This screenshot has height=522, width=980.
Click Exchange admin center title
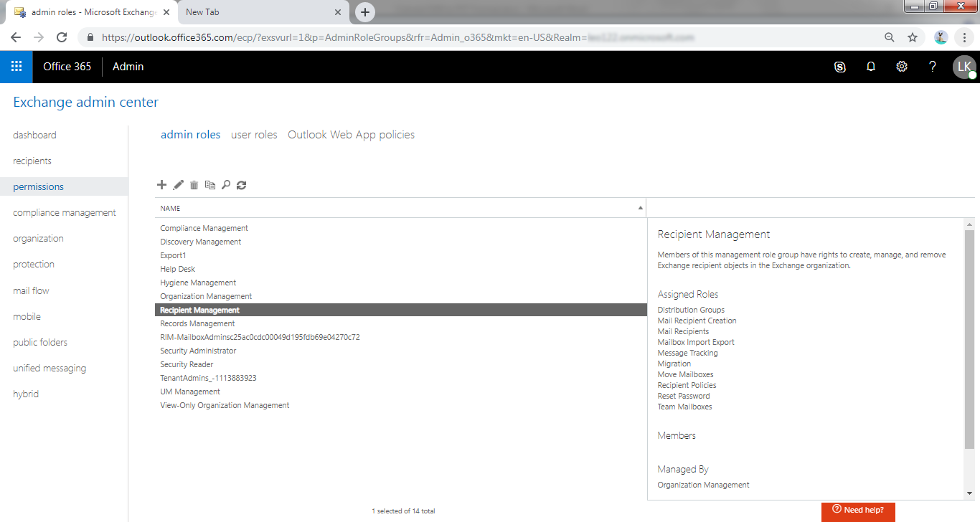click(86, 102)
